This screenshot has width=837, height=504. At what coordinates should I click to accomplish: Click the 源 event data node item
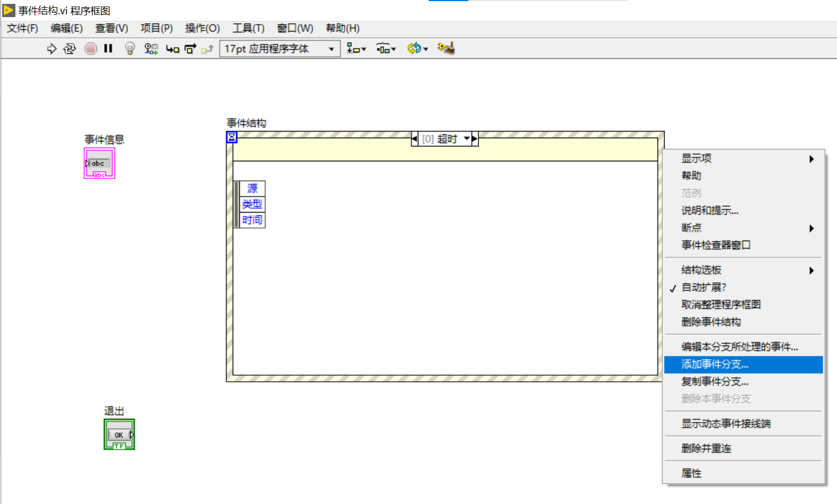252,188
